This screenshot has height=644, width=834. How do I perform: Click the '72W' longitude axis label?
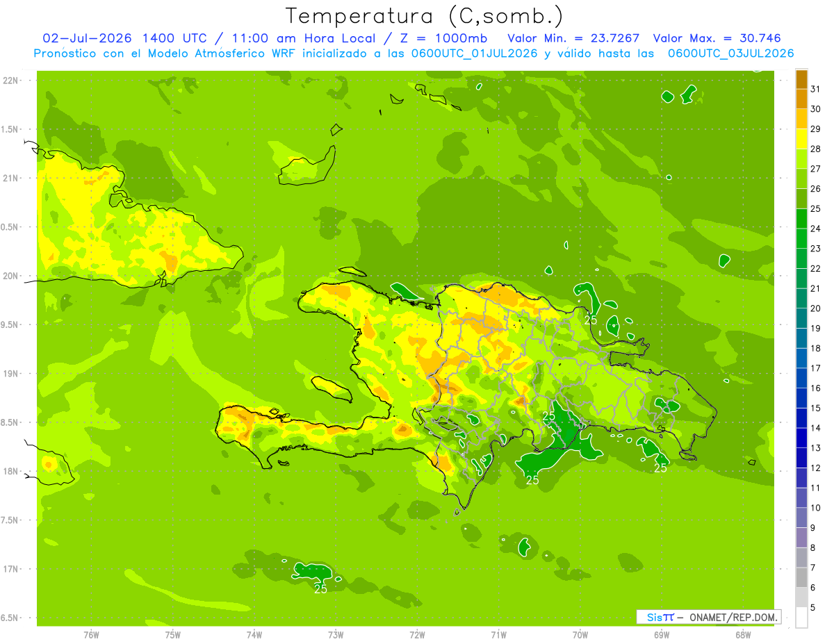(x=417, y=635)
